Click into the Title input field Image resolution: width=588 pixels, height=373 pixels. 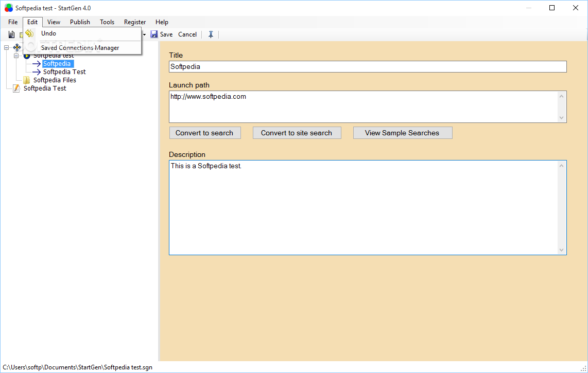point(368,67)
